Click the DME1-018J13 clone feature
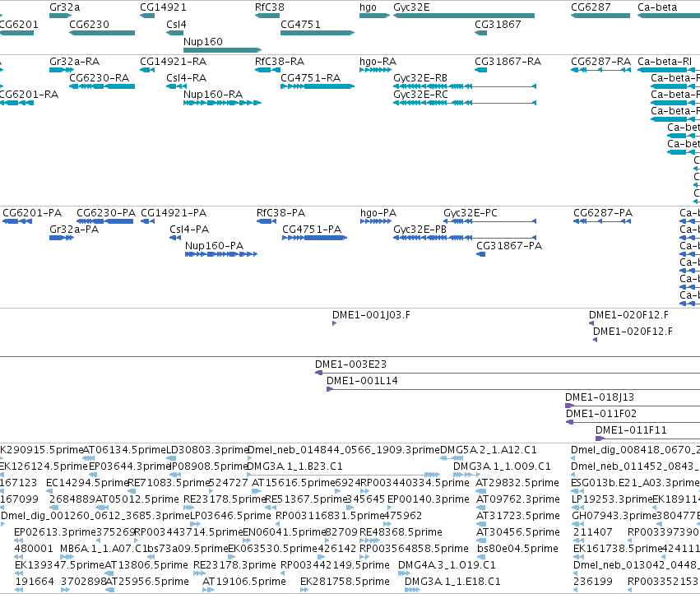 coord(633,406)
